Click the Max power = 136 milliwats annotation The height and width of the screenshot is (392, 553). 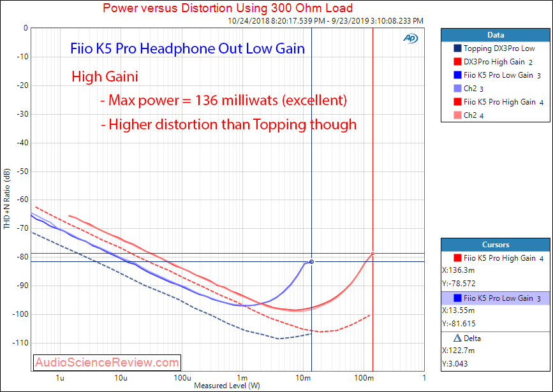224,101
